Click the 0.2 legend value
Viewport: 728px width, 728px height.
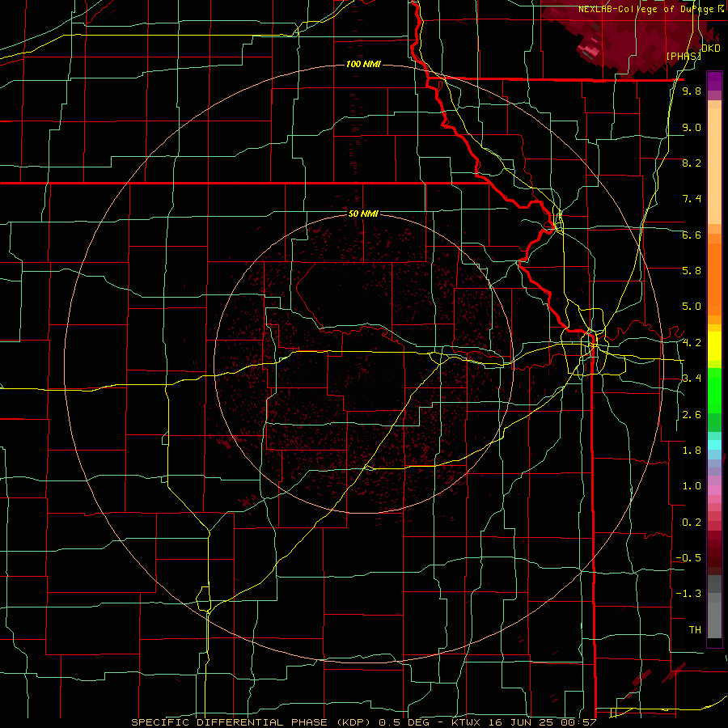click(x=692, y=523)
